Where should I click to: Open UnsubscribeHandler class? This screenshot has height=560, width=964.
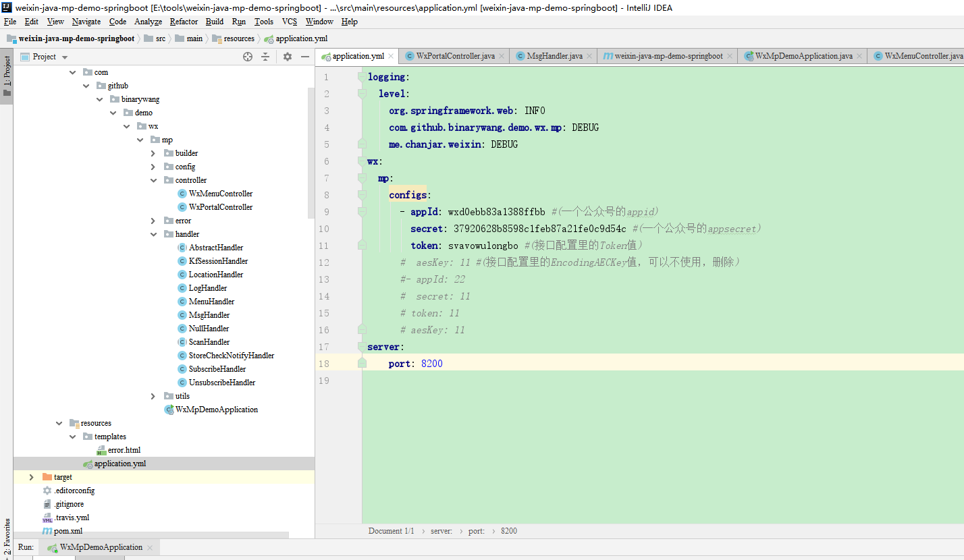pos(222,383)
